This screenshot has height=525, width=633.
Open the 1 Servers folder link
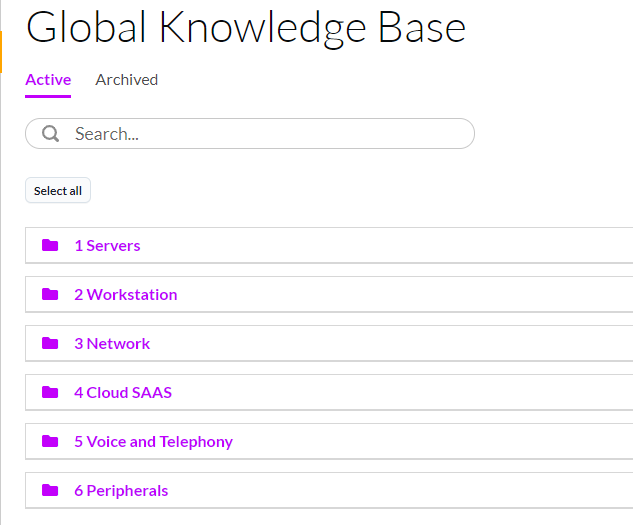[107, 246]
